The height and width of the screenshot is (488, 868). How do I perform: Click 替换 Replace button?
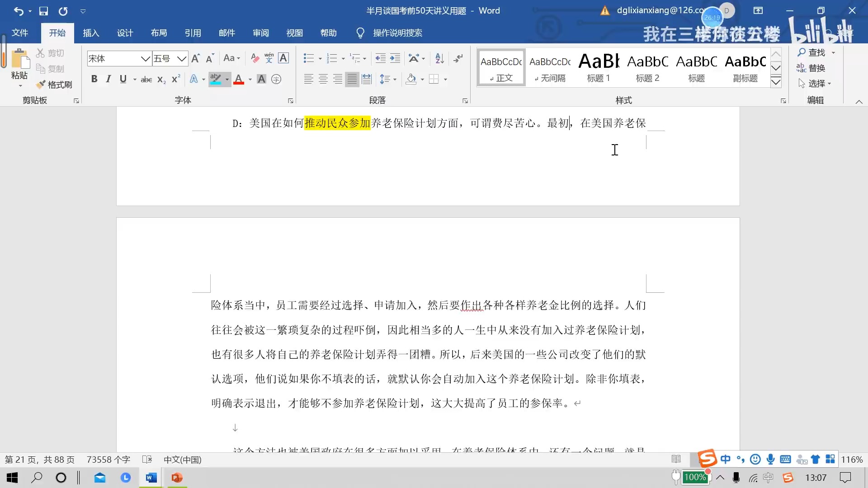click(x=811, y=68)
